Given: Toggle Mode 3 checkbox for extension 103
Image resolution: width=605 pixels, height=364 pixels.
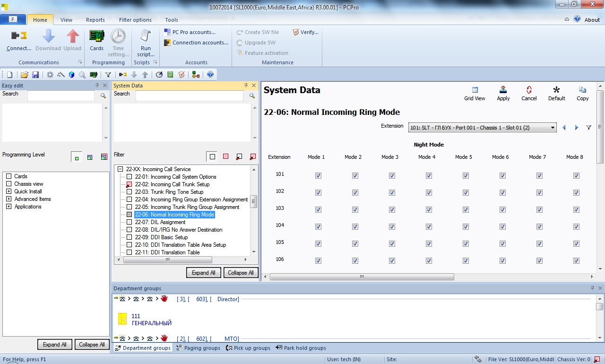Looking at the screenshot, I should coord(392,209).
